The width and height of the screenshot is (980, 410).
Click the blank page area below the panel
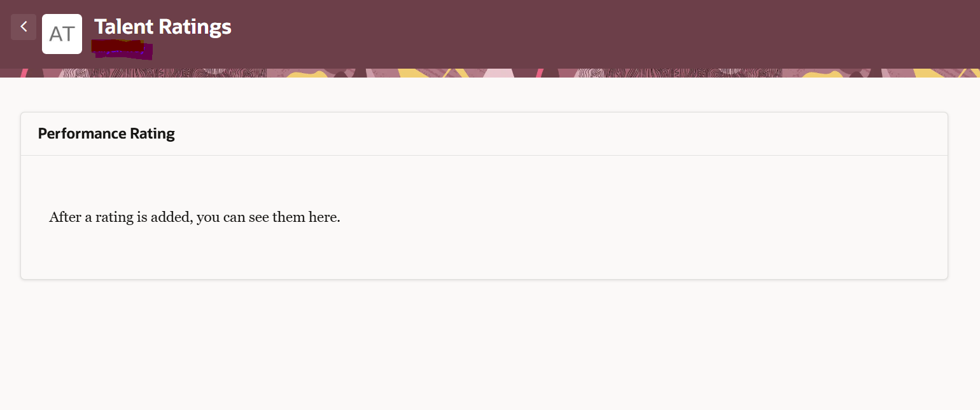[x=490, y=345]
